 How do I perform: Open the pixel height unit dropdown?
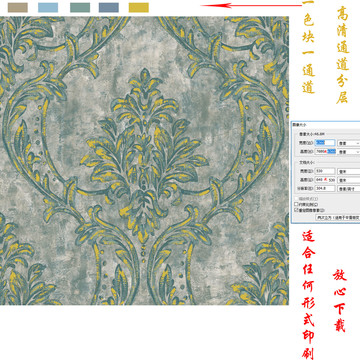point(349,151)
